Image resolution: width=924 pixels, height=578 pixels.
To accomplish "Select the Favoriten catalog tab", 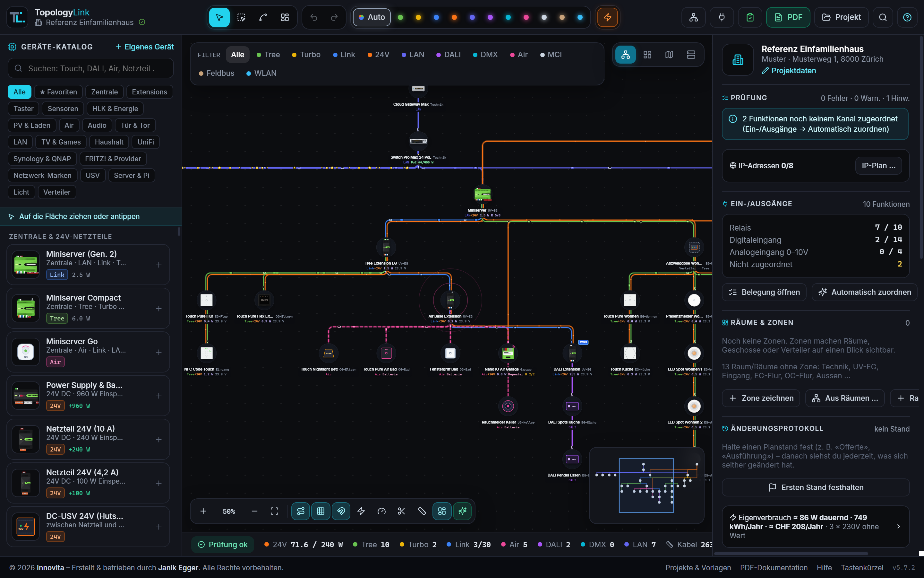I will 58,92.
